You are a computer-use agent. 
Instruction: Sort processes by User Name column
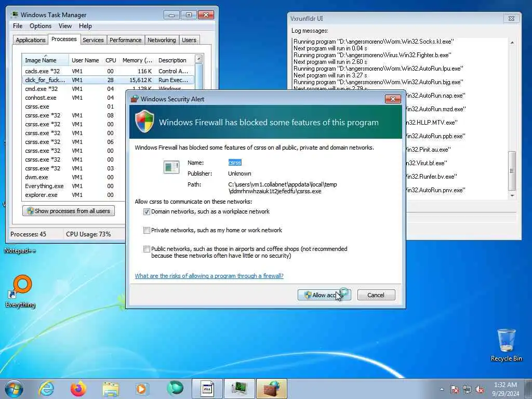[85, 60]
